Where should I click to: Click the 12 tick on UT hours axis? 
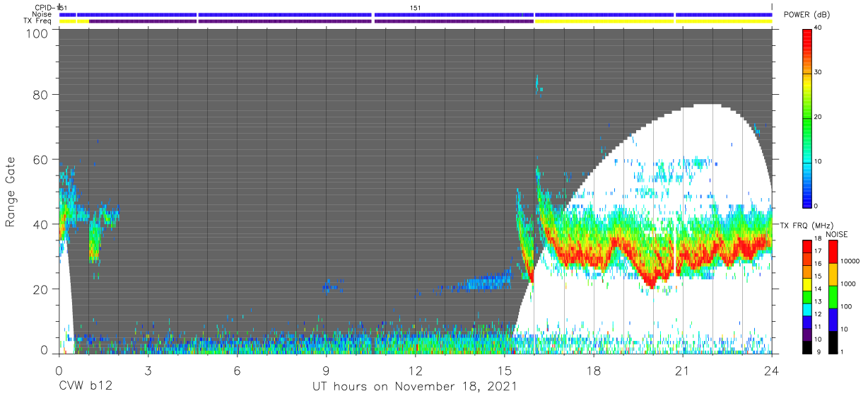pyautogui.click(x=416, y=371)
